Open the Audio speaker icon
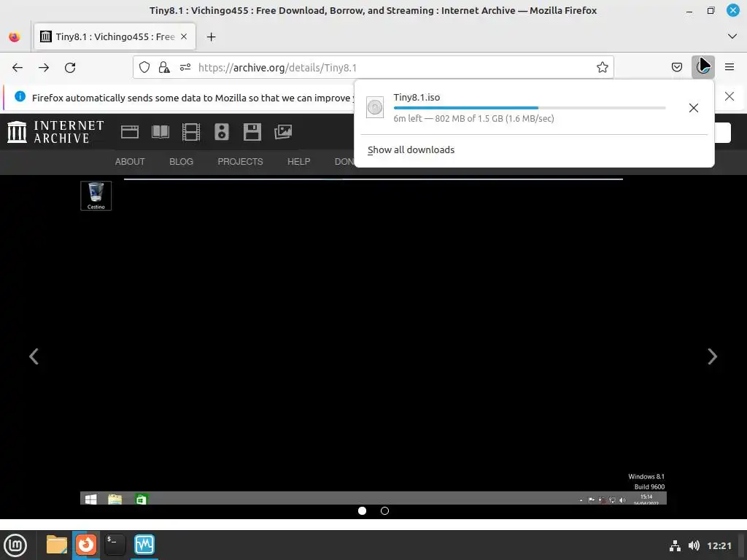The height and width of the screenshot is (560, 747). [x=222, y=132]
